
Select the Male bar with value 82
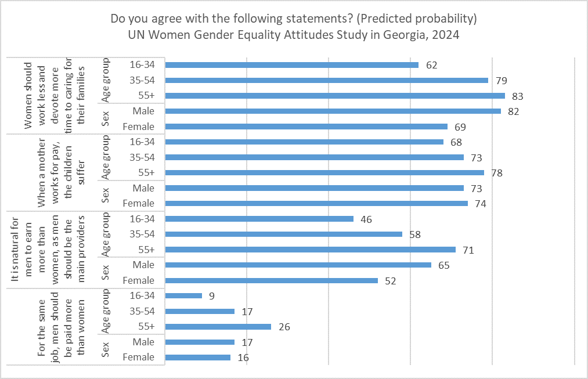click(x=333, y=111)
